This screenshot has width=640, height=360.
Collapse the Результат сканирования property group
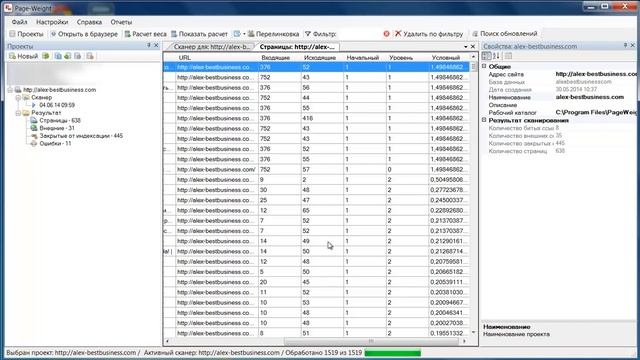click(x=484, y=120)
